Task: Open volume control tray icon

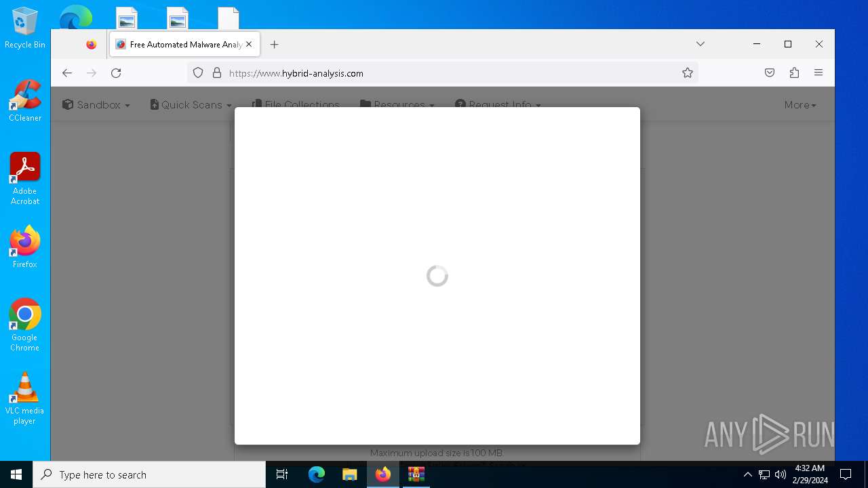Action: click(781, 474)
